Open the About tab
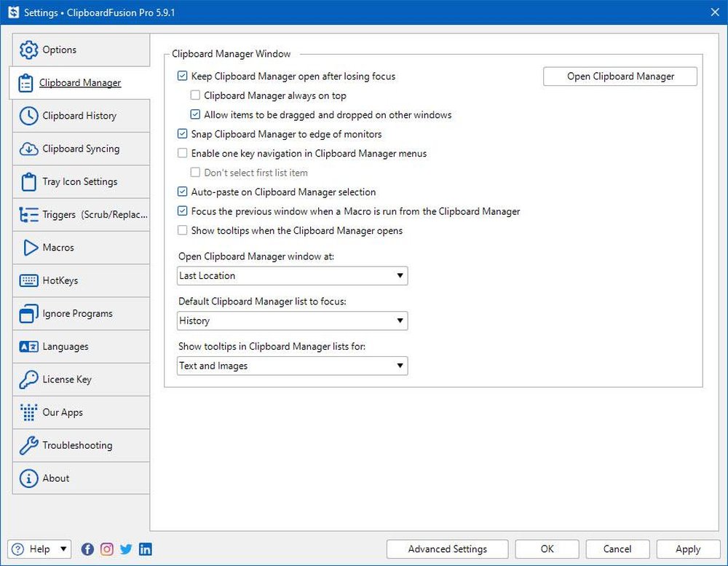This screenshot has width=728, height=566. click(x=81, y=478)
